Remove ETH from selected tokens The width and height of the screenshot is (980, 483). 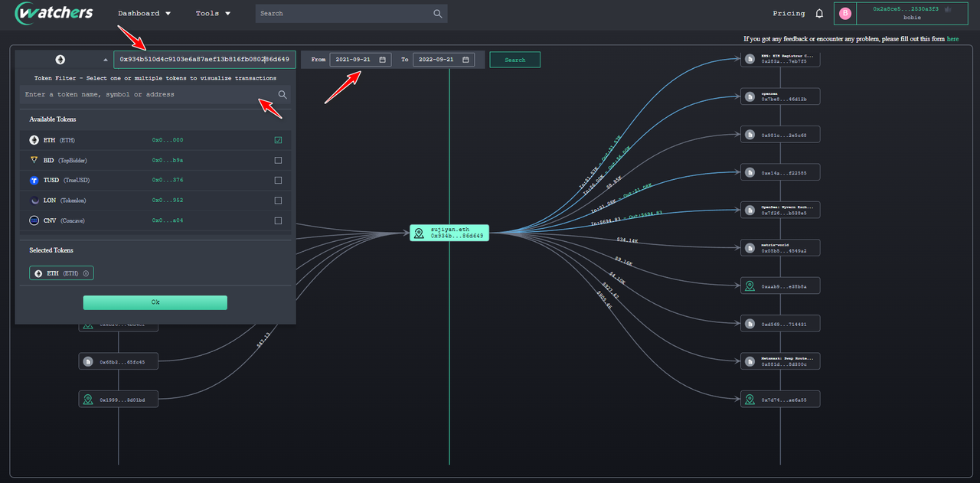click(86, 273)
